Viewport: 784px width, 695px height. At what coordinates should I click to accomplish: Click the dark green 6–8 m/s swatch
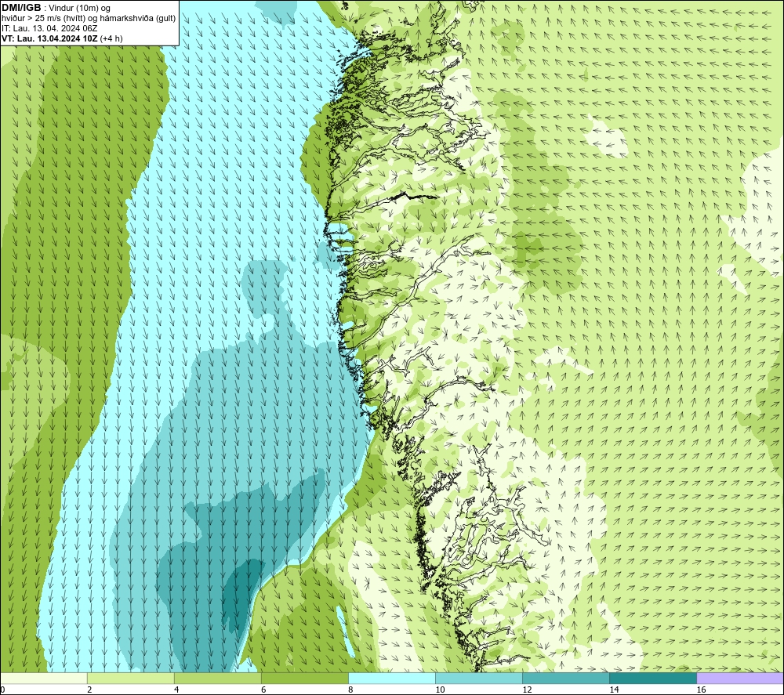point(304,679)
